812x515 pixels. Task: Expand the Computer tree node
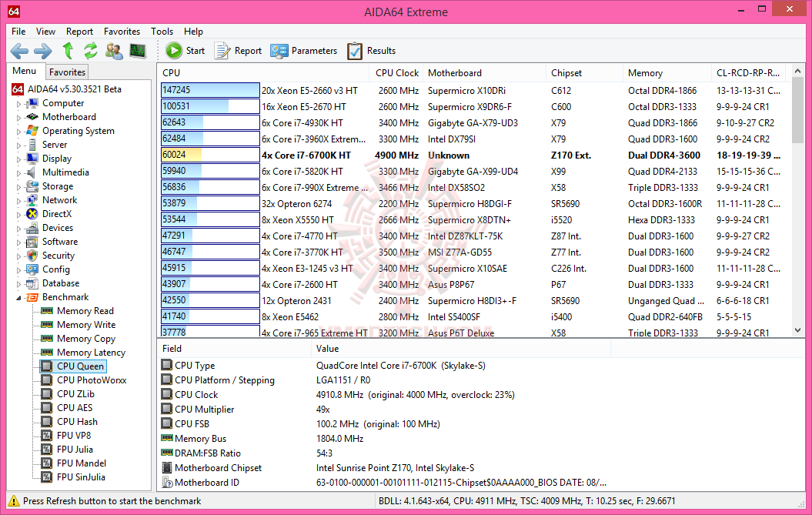click(x=18, y=104)
